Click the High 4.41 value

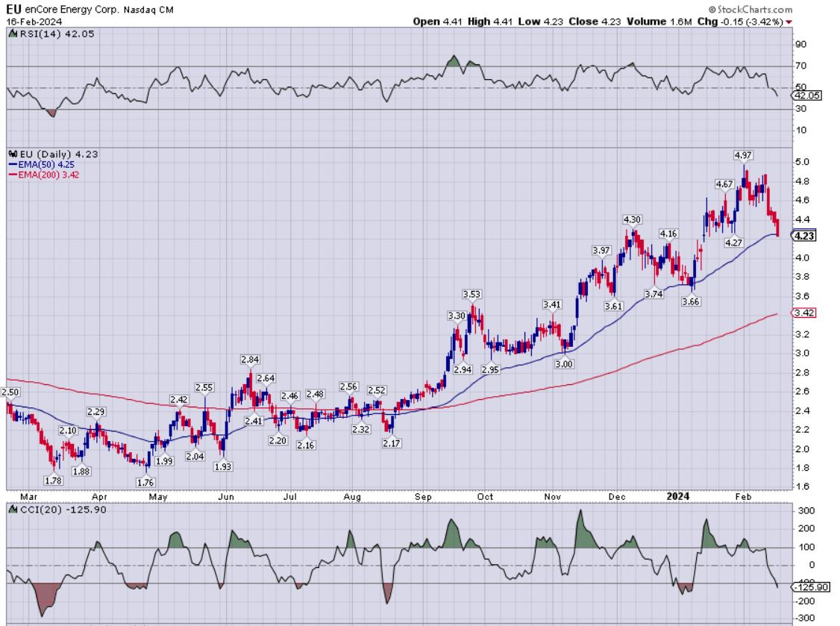click(x=489, y=22)
